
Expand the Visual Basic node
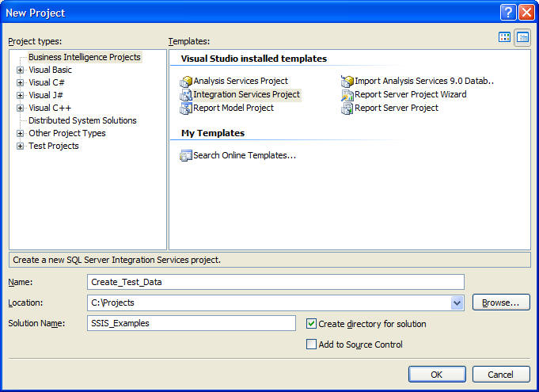21,70
